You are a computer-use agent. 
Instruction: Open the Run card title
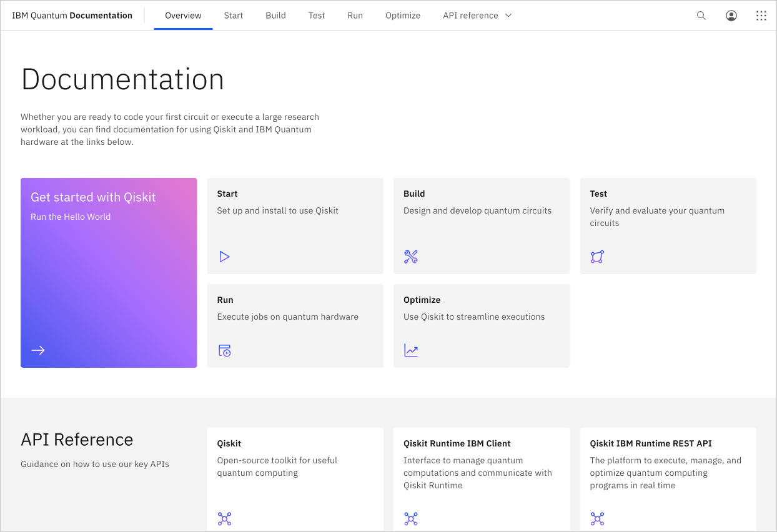[225, 300]
